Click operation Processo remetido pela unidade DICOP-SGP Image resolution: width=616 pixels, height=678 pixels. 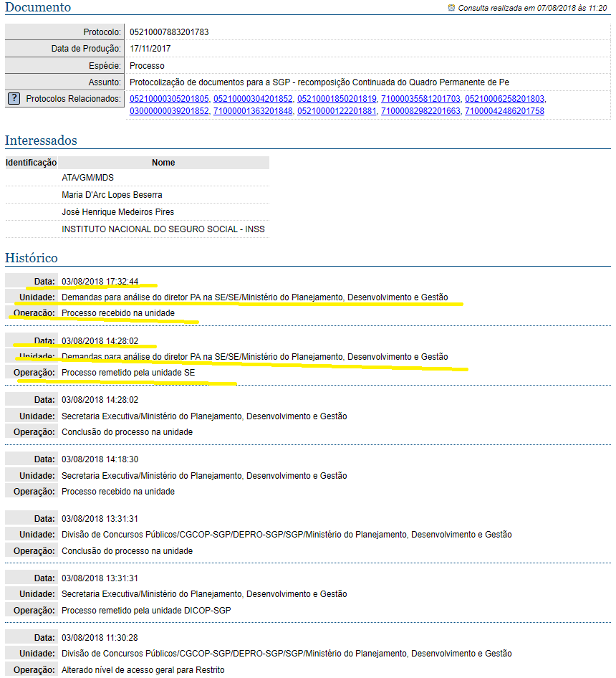pos(146,611)
